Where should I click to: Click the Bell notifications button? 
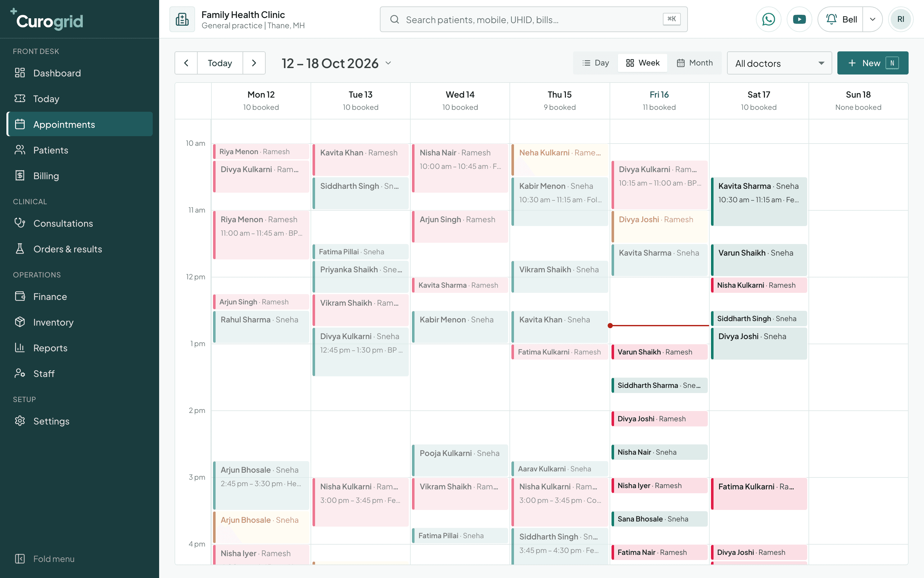click(841, 19)
